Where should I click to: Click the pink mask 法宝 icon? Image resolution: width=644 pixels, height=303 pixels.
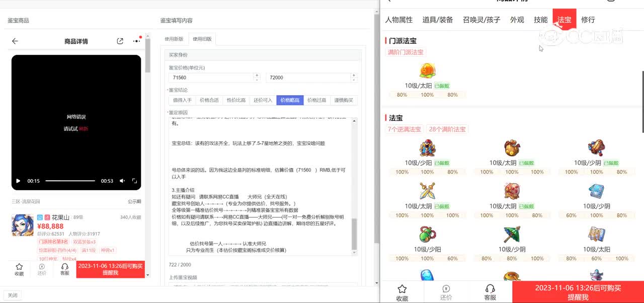tap(512, 191)
